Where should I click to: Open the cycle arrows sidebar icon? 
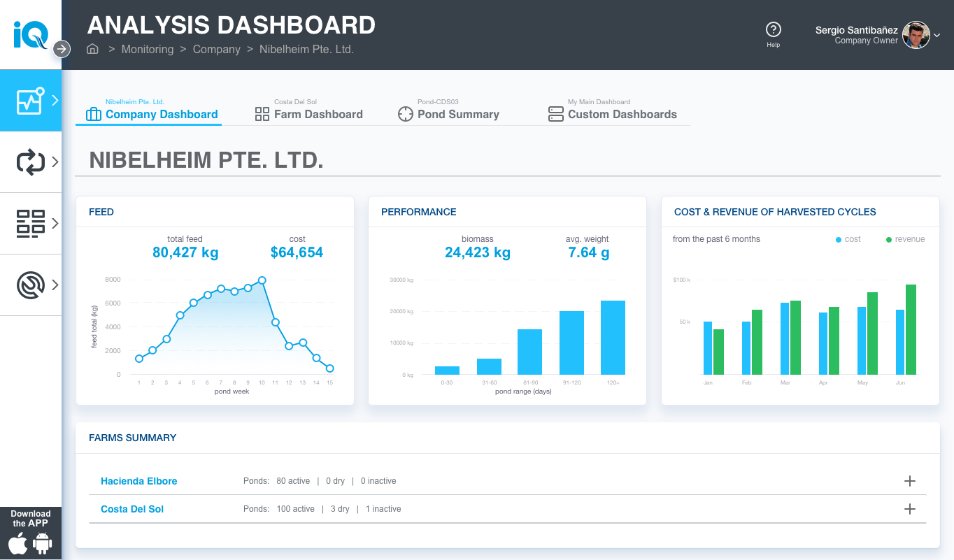click(x=30, y=162)
